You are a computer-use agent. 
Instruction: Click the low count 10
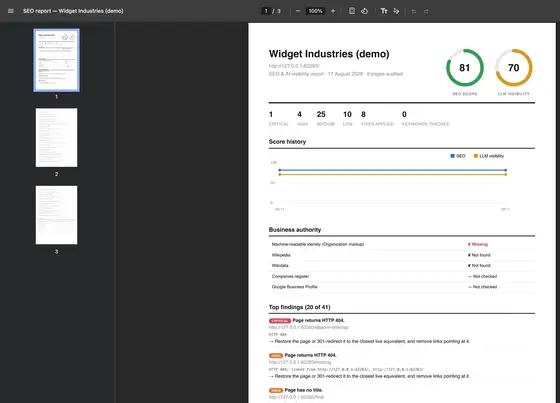[x=347, y=114]
